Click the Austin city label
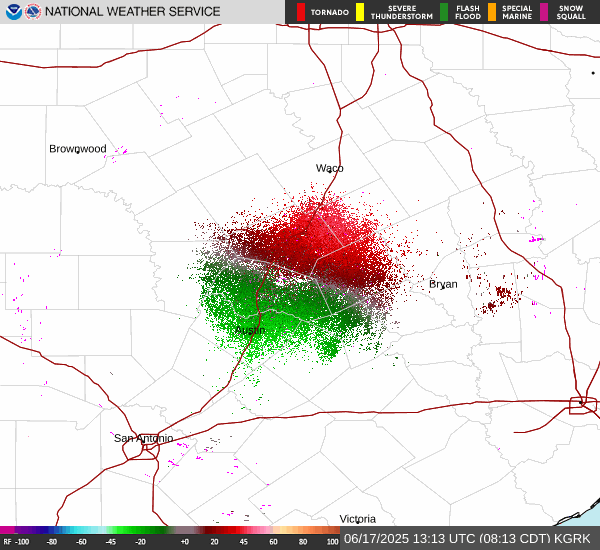This screenshot has width=600, height=550. 250,330
